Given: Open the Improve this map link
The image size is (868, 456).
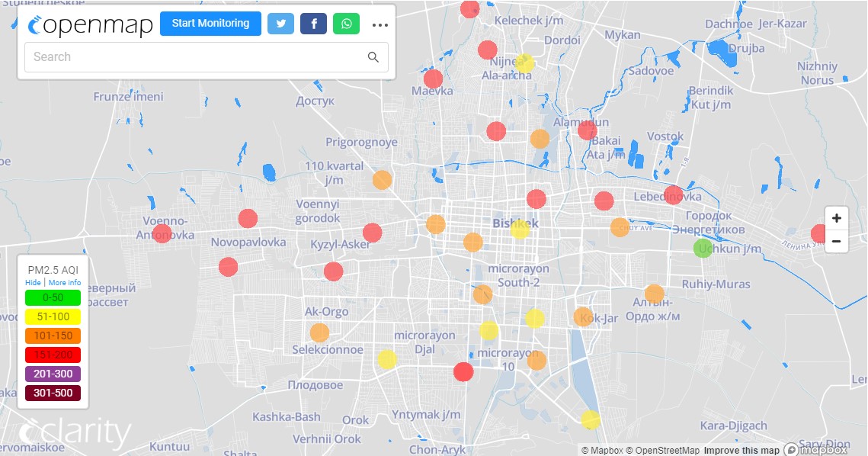Looking at the screenshot, I should click(741, 450).
